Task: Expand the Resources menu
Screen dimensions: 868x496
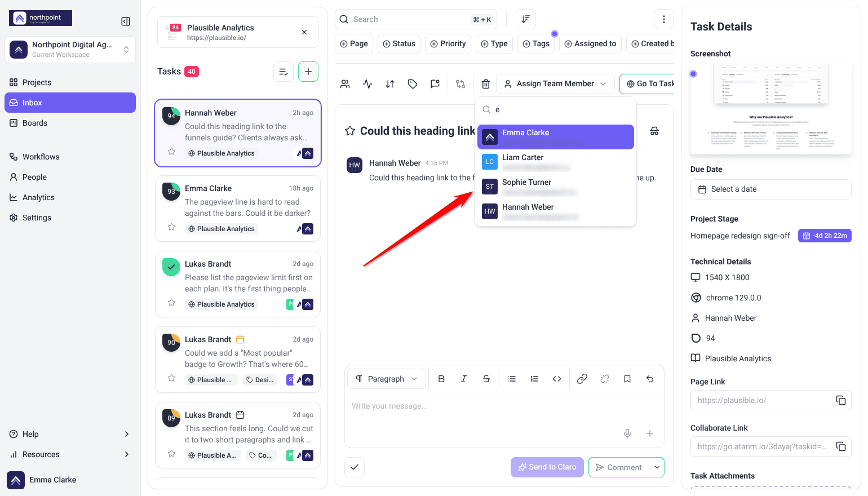Action: click(70, 454)
